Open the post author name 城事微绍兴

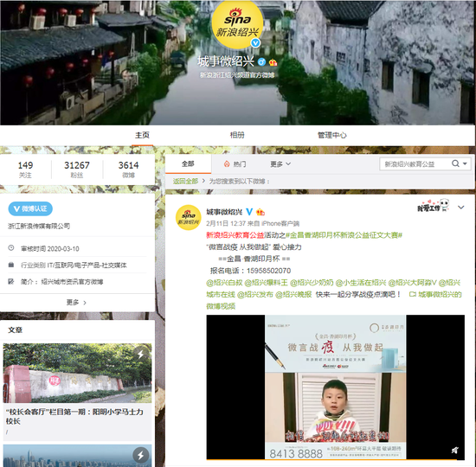[224, 212]
